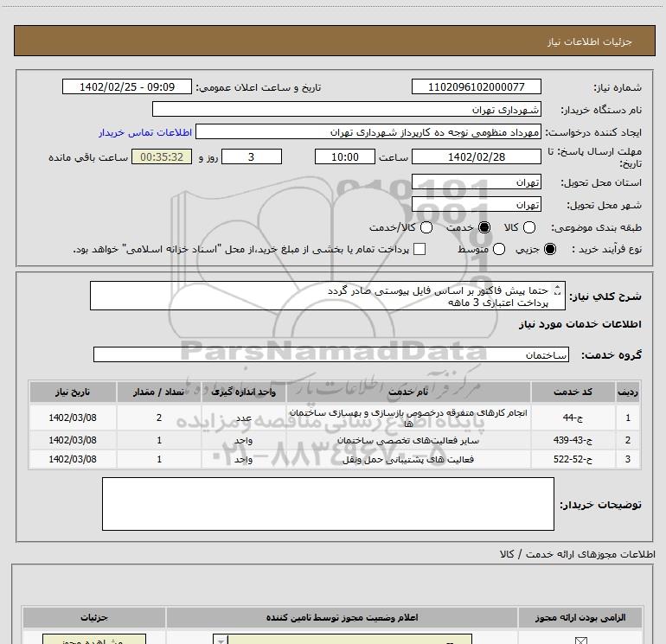Click the جزئیات header in permits table

pyautogui.click(x=94, y=617)
